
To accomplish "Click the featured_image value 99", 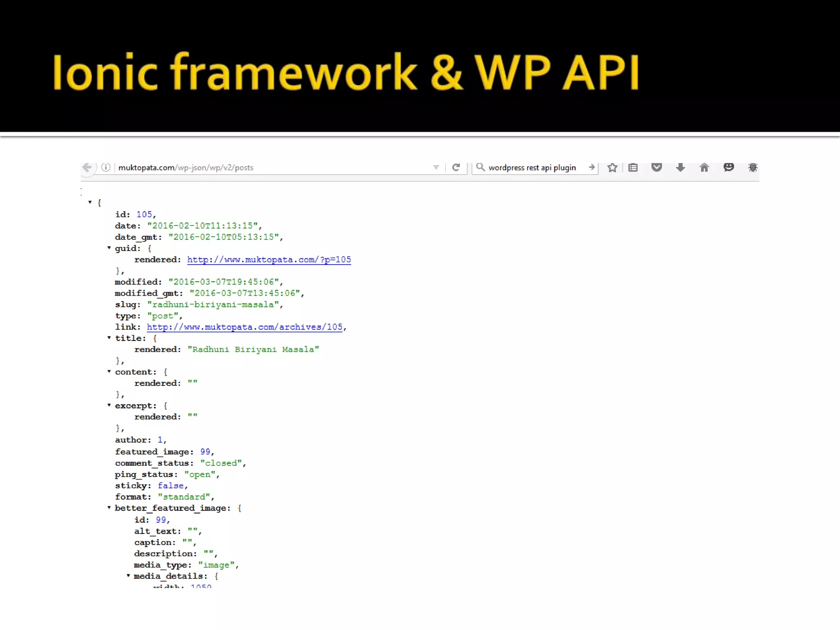I will point(205,452).
